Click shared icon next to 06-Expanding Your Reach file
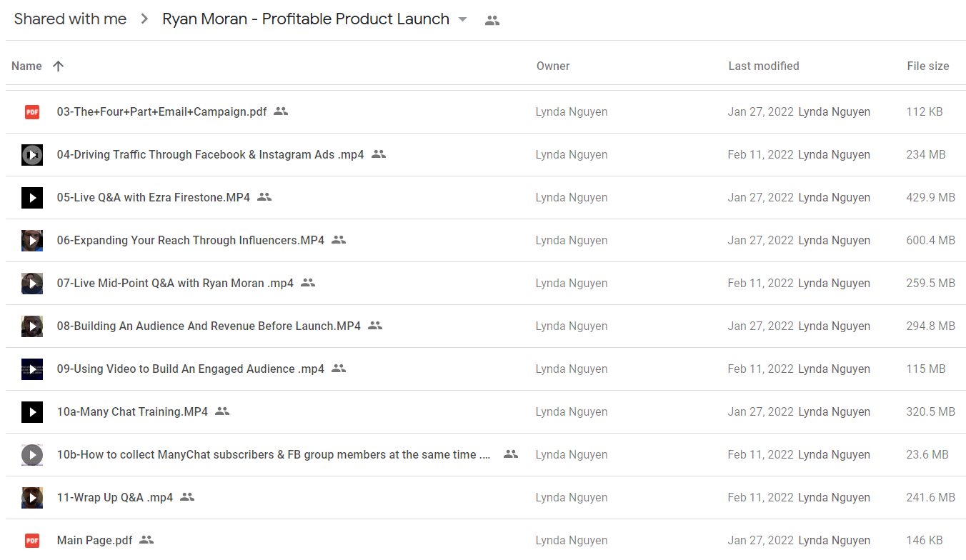Screen dimensions: 966x560 (x=339, y=240)
